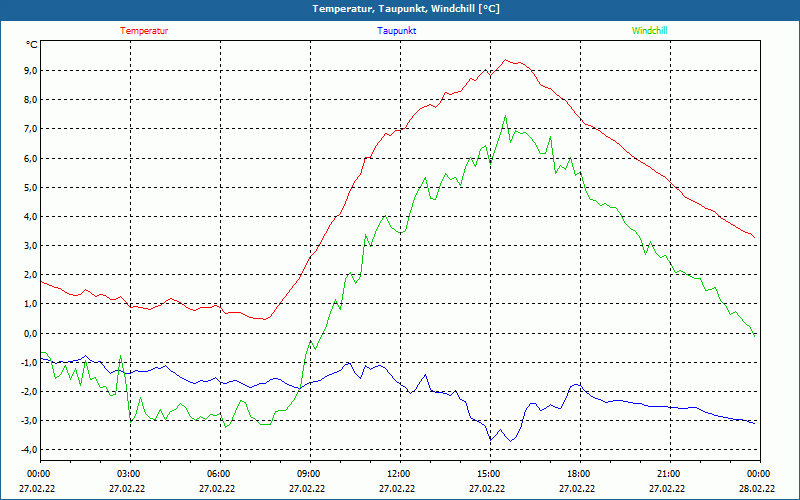Screen dimensions: 800x500
Task: Click the "27.02.22" date under 03:00
Action: click(128, 488)
